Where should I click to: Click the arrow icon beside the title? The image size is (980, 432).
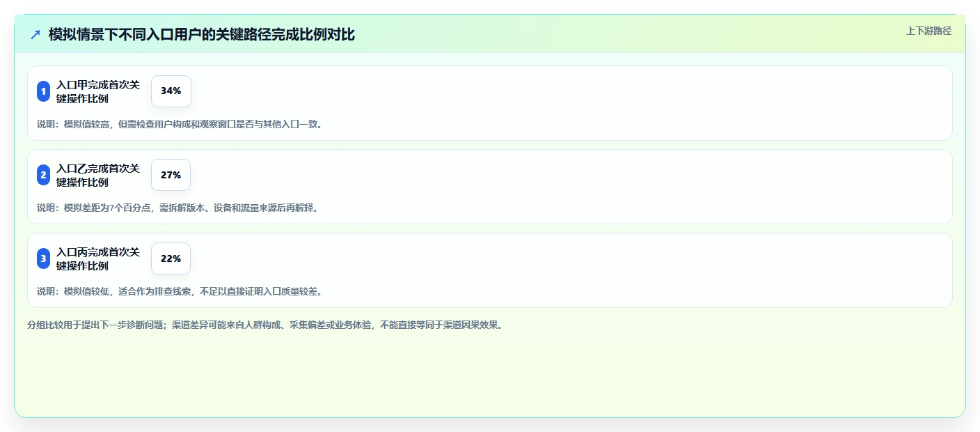(x=35, y=35)
